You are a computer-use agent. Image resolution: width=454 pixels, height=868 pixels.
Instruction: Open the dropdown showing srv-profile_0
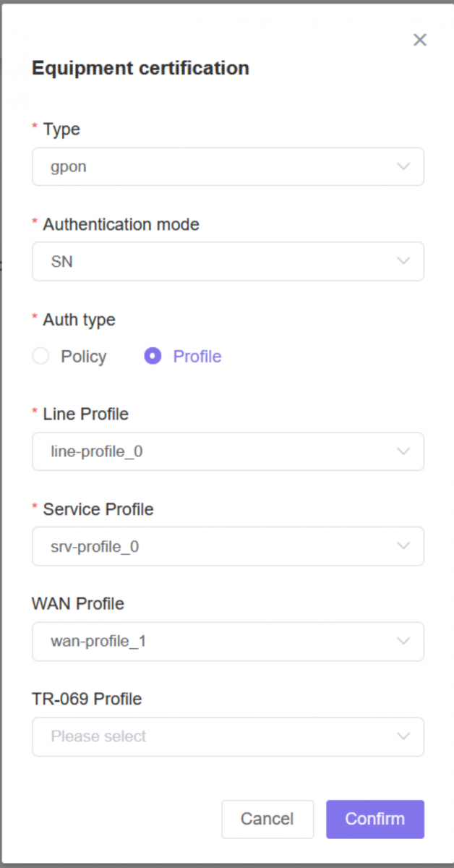(228, 546)
